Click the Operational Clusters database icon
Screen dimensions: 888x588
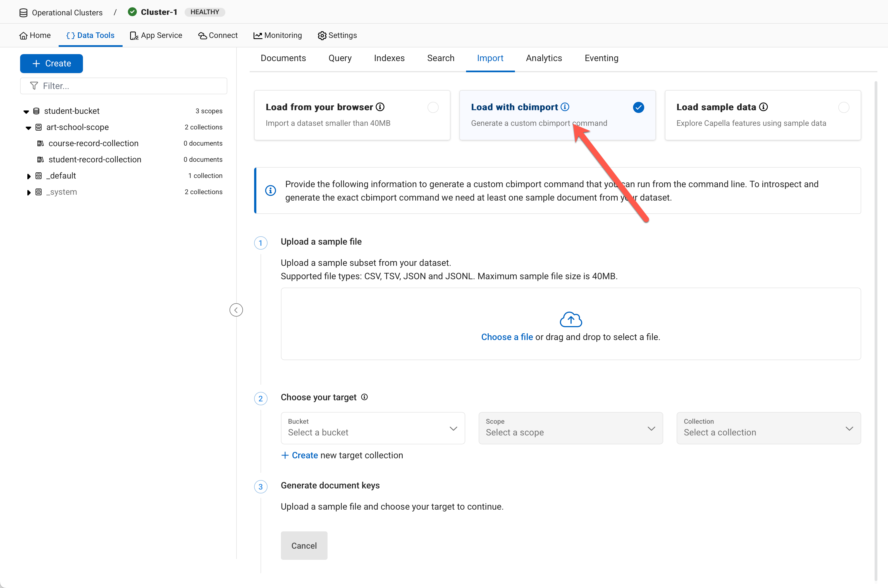click(x=23, y=13)
